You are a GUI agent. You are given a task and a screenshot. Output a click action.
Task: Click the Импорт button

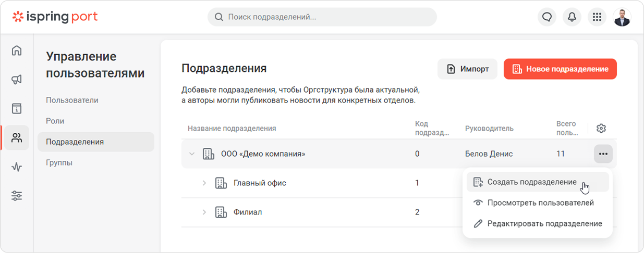pyautogui.click(x=467, y=69)
